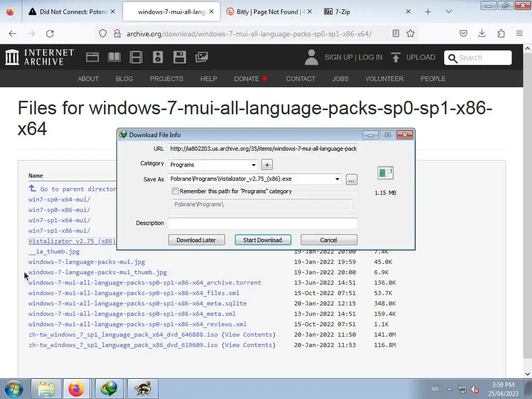Click the user avatar icon
This screenshot has width=532, height=399.
tap(311, 57)
